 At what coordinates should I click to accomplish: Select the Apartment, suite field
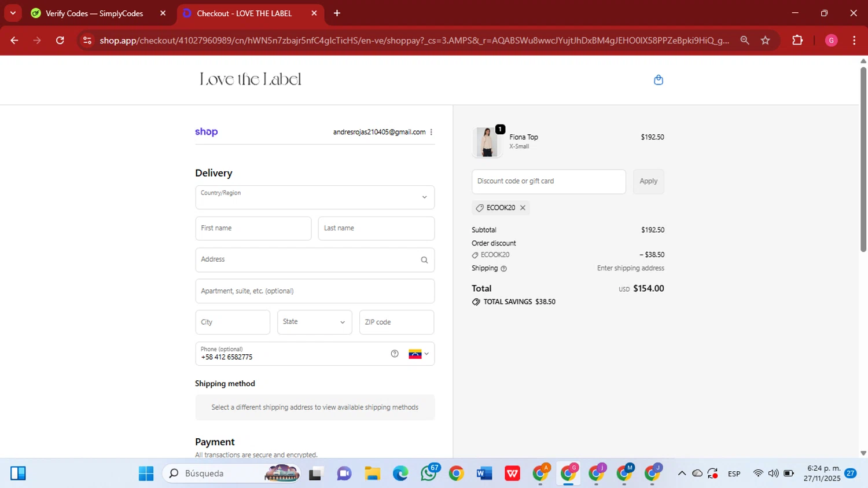[x=315, y=291]
